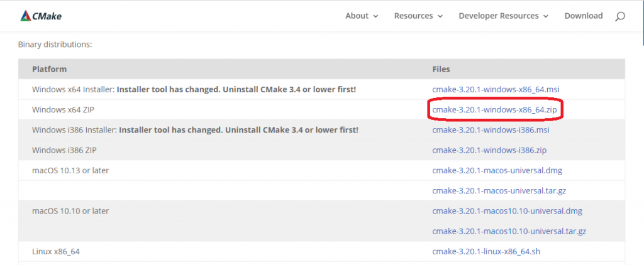The image size is (644, 265).
Task: Download the circled cmake-3.20.1-windows-x86_64.zip file
Action: [x=494, y=109]
